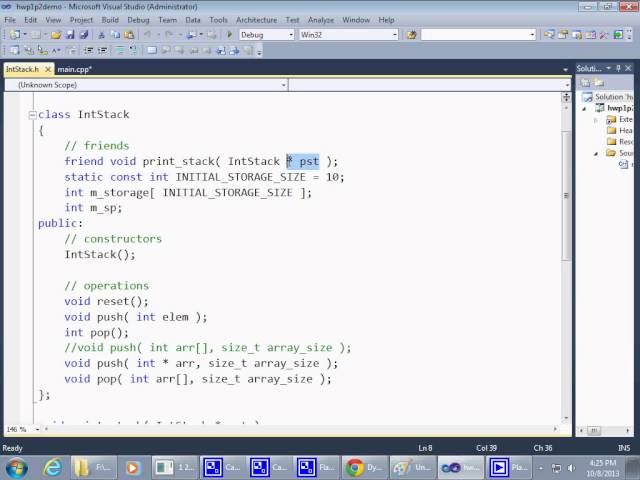Click the Increase Indent icon

pyautogui.click(x=102, y=51)
